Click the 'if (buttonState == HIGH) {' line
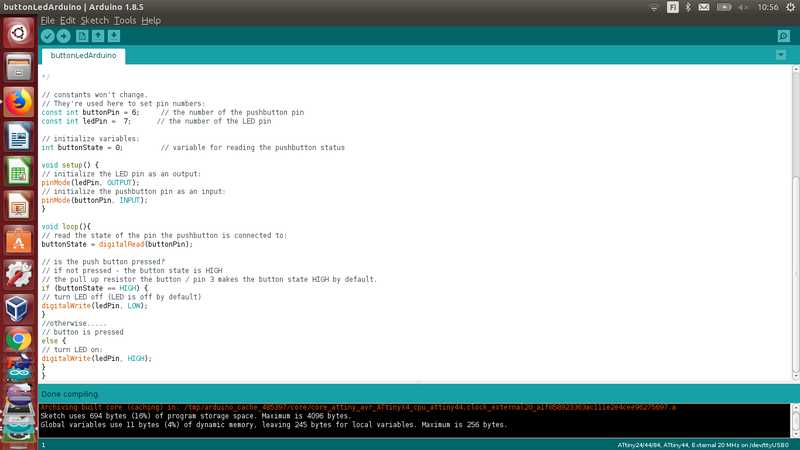800x450 pixels. [94, 288]
